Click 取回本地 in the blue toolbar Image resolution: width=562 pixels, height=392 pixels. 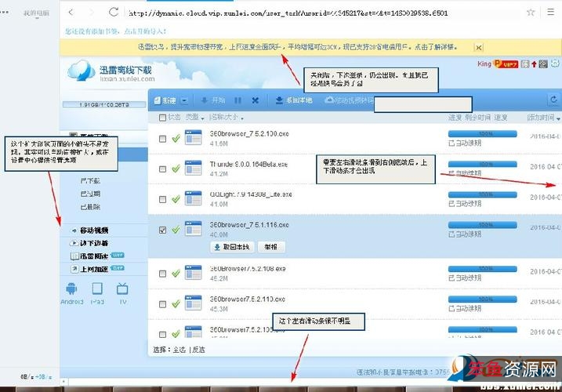(x=294, y=100)
